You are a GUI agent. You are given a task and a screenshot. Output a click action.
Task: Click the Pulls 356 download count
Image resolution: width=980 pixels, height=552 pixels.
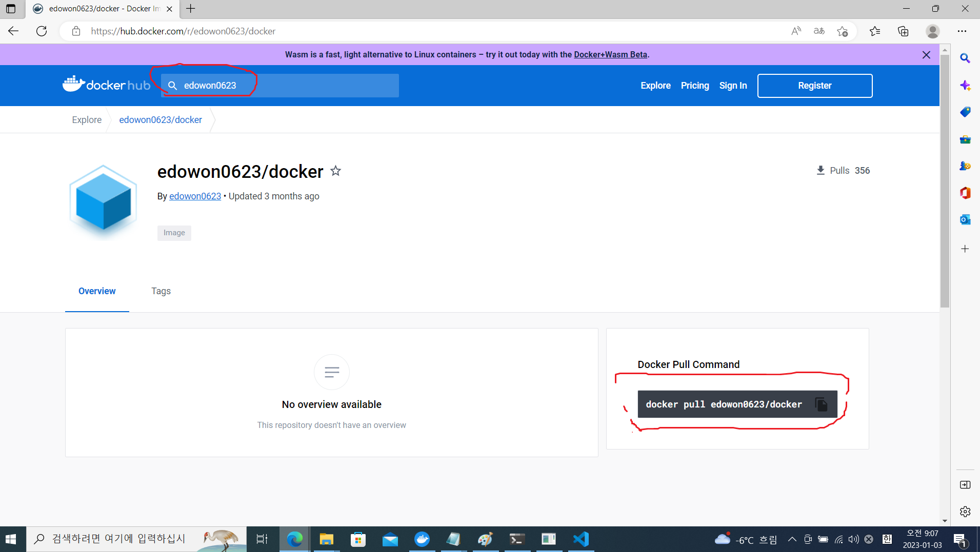(x=843, y=171)
